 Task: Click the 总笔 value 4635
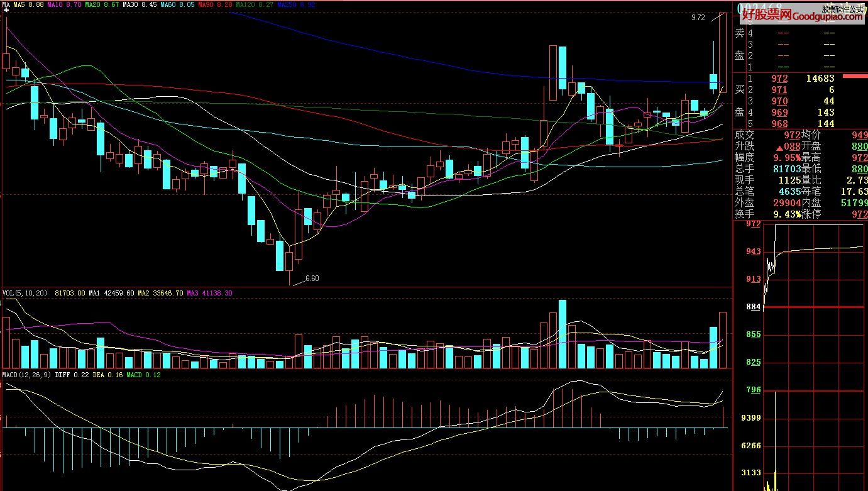[x=789, y=191]
